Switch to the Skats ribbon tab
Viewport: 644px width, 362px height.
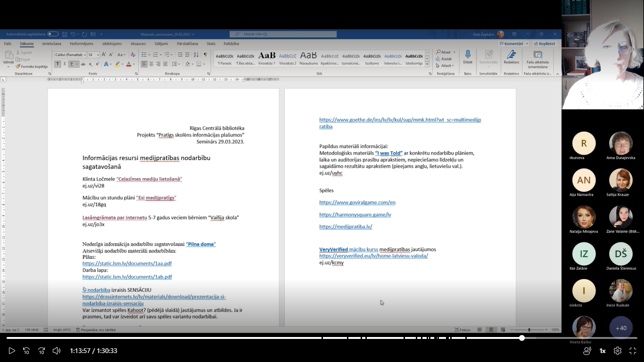[x=211, y=44]
